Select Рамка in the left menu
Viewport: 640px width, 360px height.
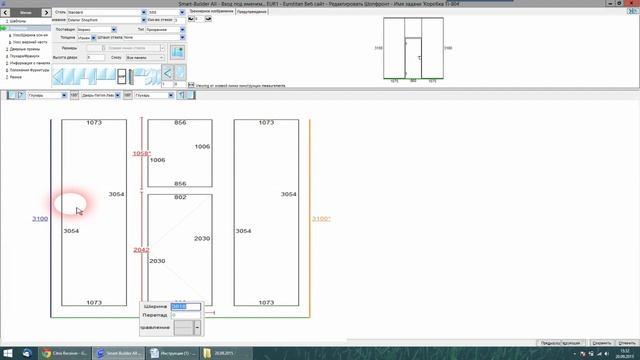pos(16,77)
